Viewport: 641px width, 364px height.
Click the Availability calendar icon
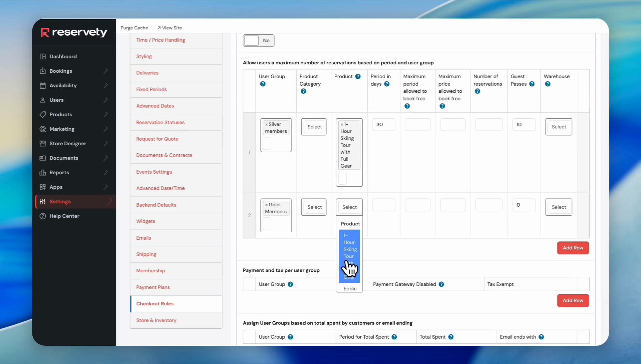coord(43,86)
